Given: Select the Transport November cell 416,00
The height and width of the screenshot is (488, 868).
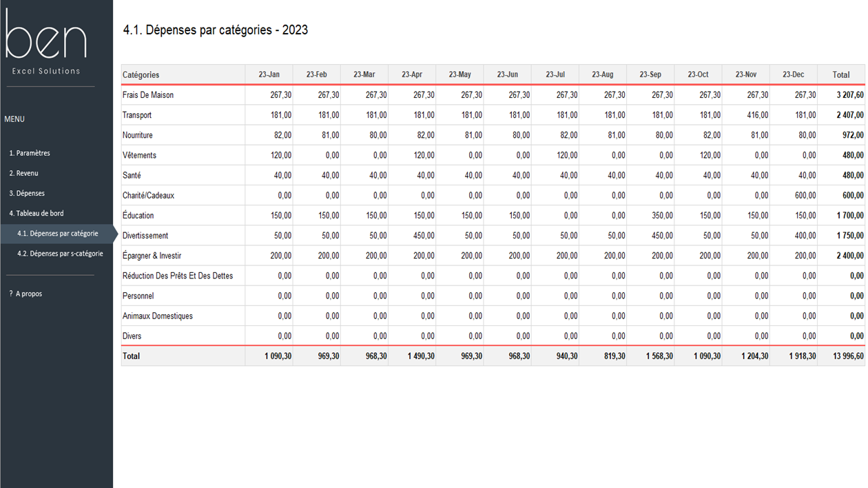Looking at the screenshot, I should (746, 115).
